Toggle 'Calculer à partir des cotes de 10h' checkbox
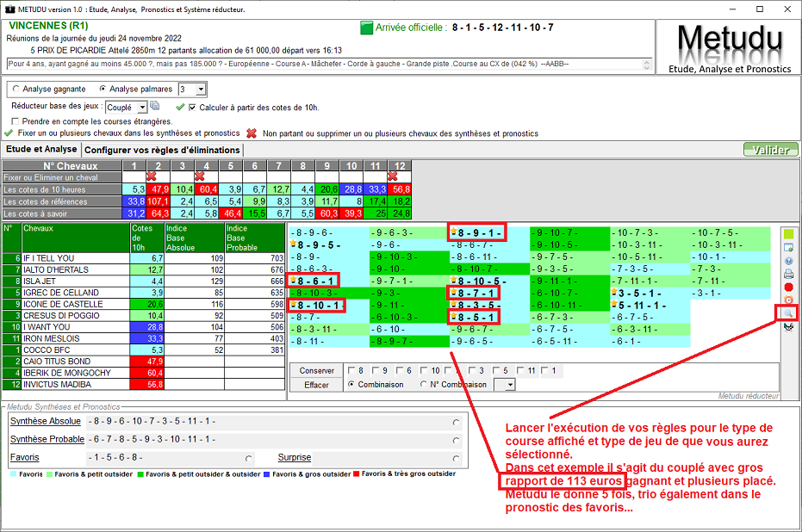The image size is (802, 532). tap(192, 108)
